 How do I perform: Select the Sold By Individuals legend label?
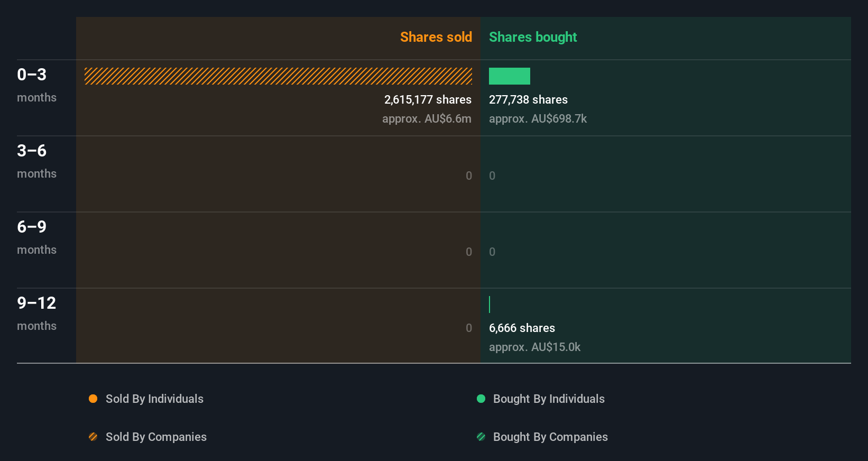tap(154, 399)
